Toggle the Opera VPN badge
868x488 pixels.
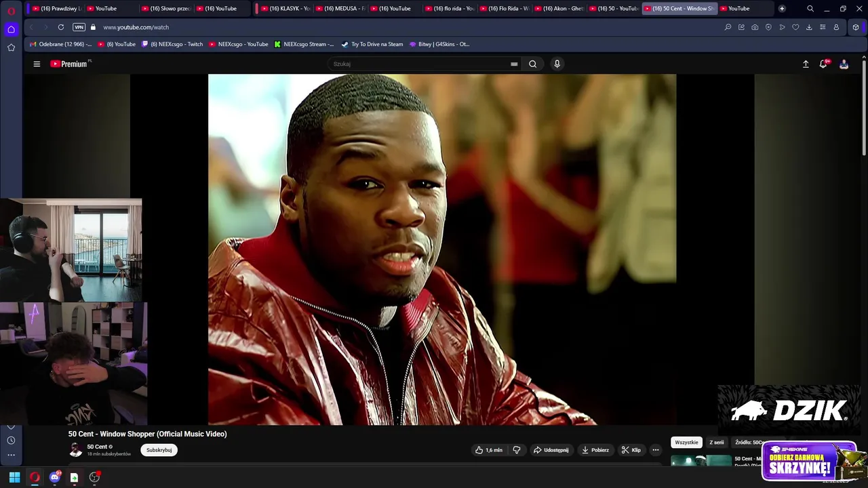click(79, 27)
